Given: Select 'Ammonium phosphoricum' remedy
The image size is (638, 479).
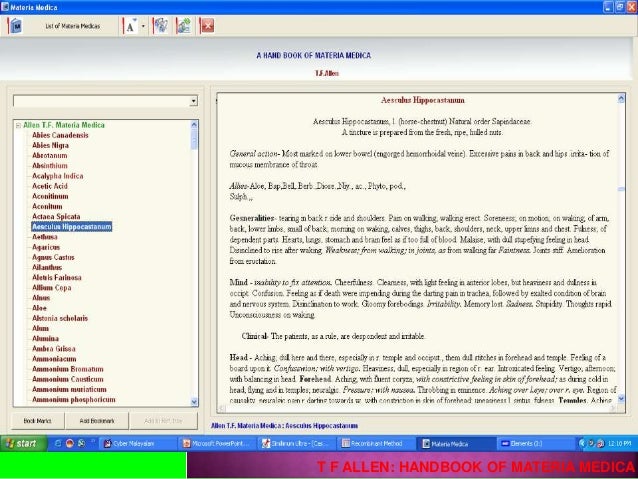Looking at the screenshot, I should click(x=74, y=400).
